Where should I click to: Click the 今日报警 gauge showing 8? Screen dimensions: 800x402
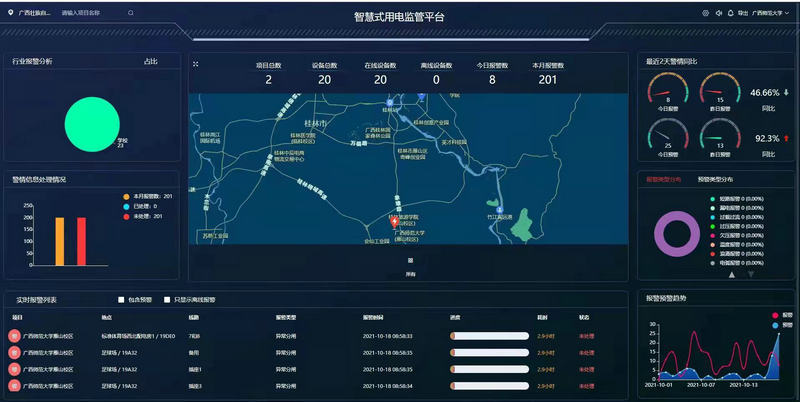pyautogui.click(x=668, y=90)
